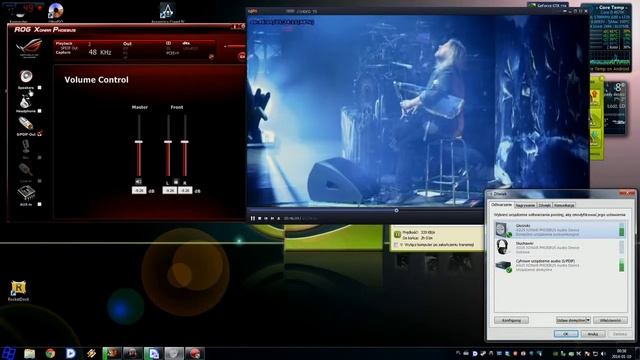Viewport: 640px width, 360px height.
Task: Confirm the Dźwięk dialog with OK
Action: click(566, 334)
